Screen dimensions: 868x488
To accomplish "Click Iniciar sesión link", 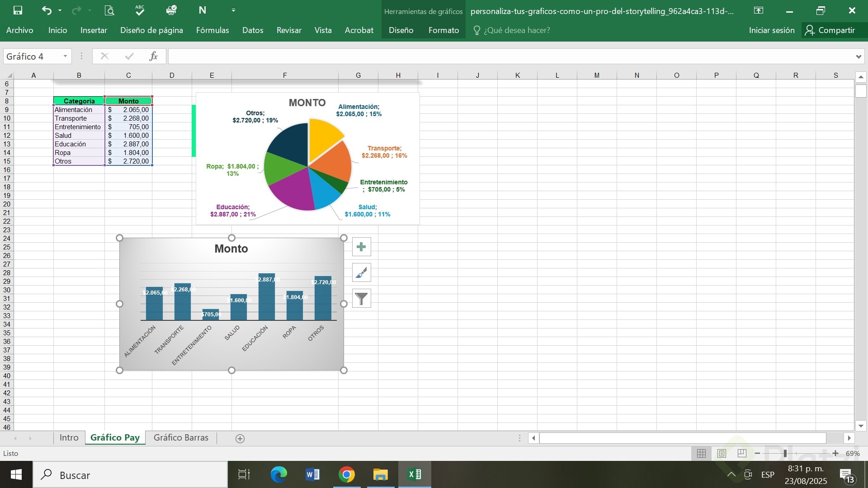I will [771, 30].
